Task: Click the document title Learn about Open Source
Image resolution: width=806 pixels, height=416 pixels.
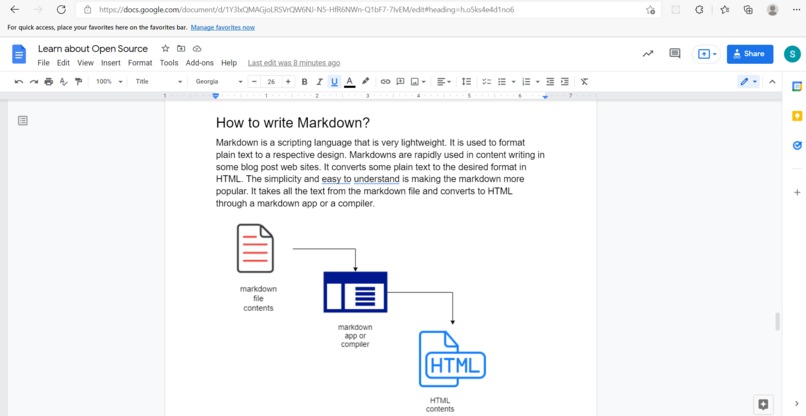Action: tap(93, 48)
